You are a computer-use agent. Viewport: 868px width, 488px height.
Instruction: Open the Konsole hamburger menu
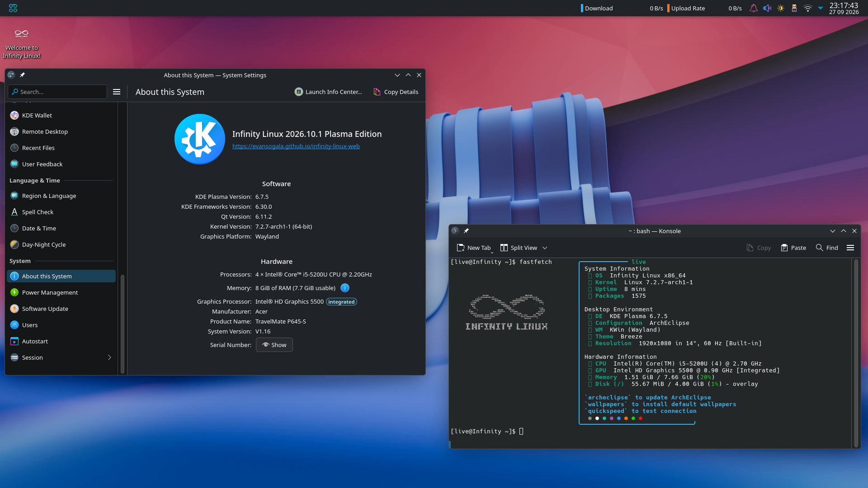pos(850,248)
